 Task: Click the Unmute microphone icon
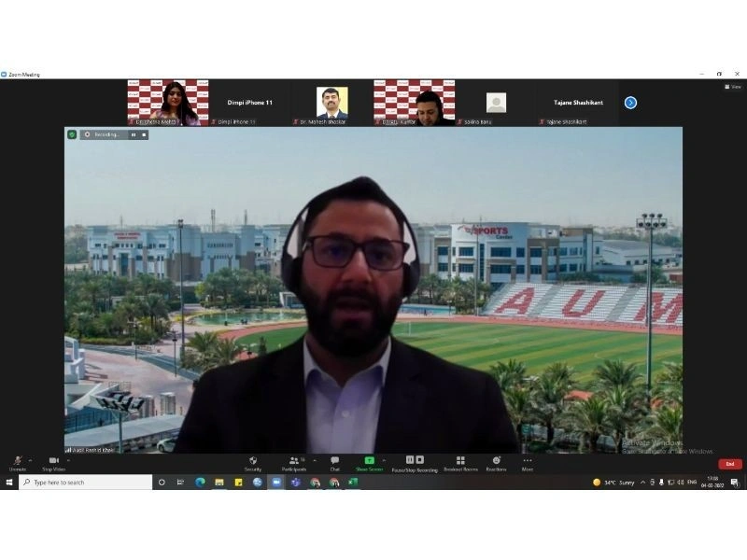click(18, 460)
